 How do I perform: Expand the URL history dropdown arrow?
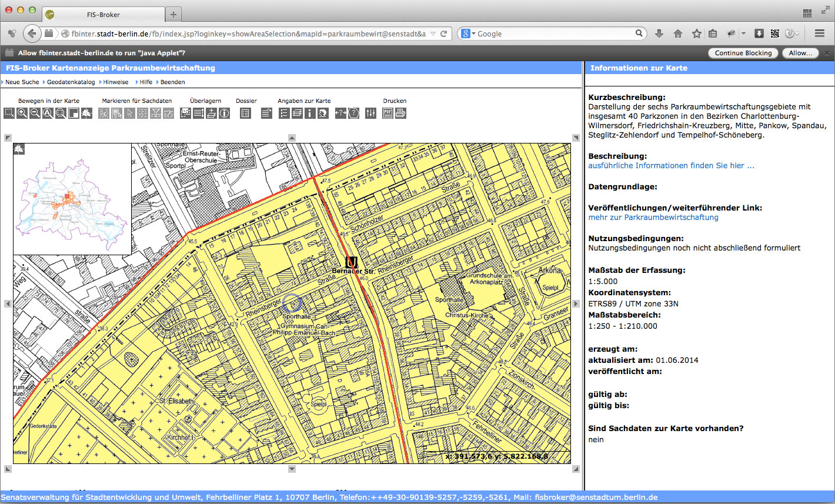click(x=433, y=34)
